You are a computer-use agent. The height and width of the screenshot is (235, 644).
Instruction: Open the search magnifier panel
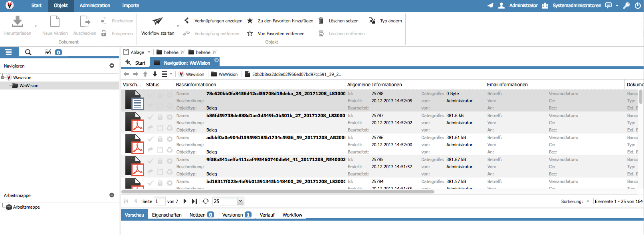pos(28,52)
